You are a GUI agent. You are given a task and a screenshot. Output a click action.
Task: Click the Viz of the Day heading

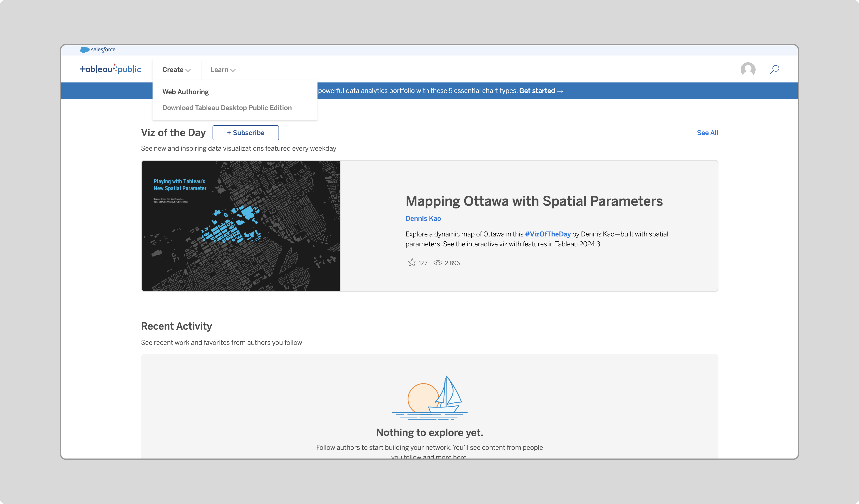173,133
